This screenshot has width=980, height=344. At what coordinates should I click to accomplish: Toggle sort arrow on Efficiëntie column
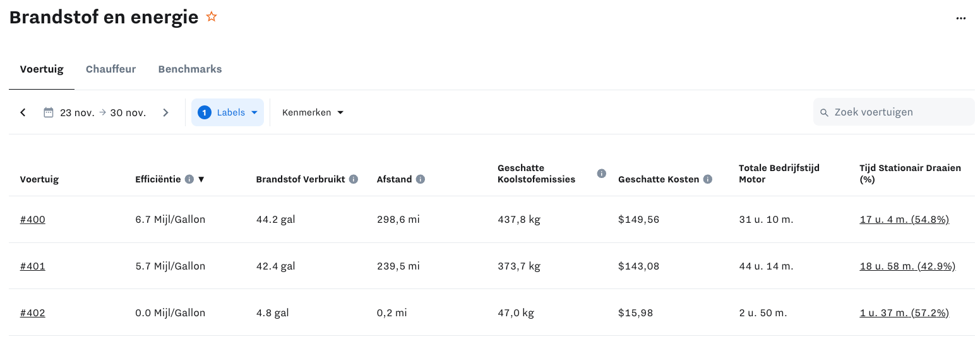click(201, 179)
